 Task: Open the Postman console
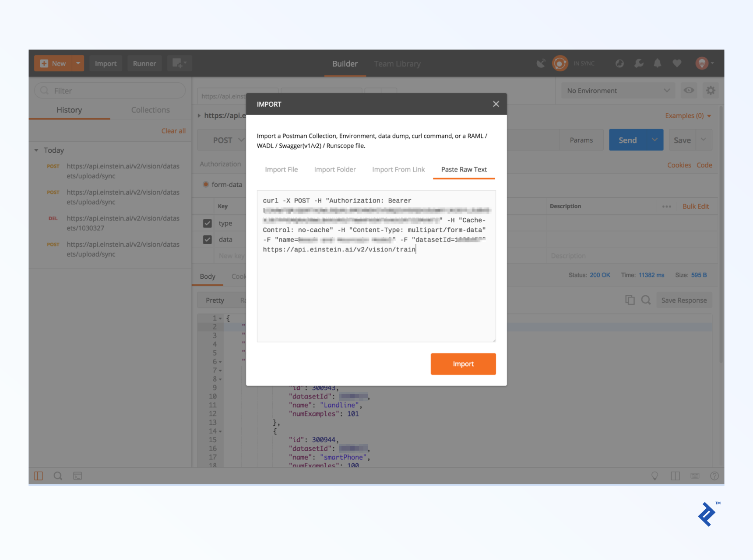pos(78,476)
